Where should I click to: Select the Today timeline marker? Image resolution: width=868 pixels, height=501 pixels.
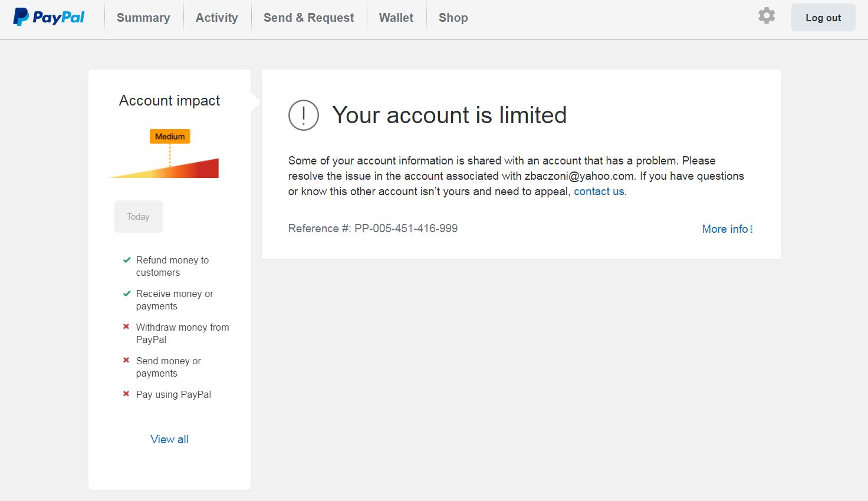139,217
